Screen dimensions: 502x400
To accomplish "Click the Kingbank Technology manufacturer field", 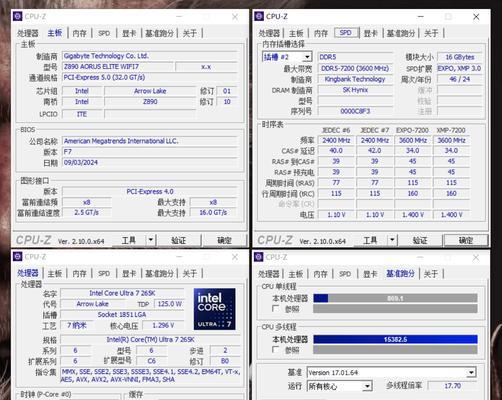I will [355, 79].
